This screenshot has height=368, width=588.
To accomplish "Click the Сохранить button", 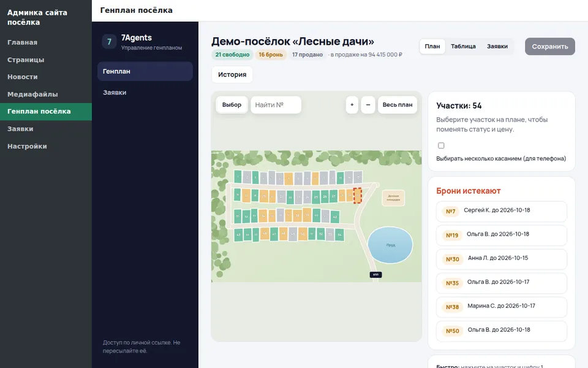I will click(x=550, y=47).
